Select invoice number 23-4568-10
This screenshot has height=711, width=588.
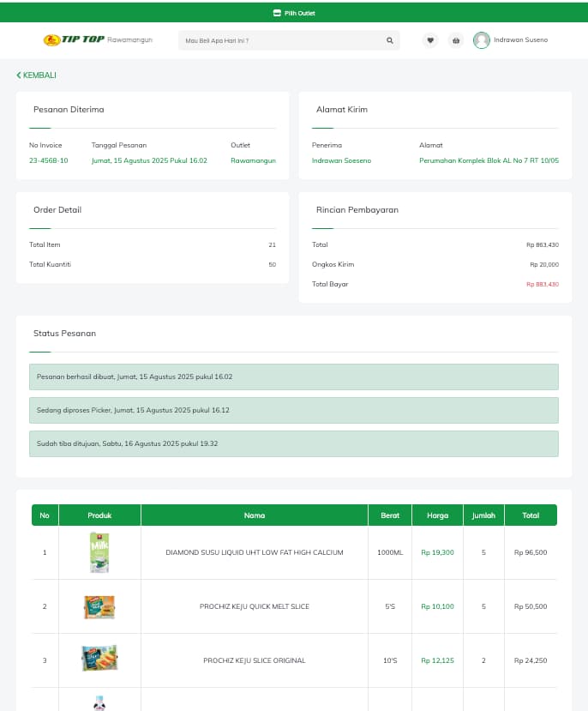click(x=49, y=160)
